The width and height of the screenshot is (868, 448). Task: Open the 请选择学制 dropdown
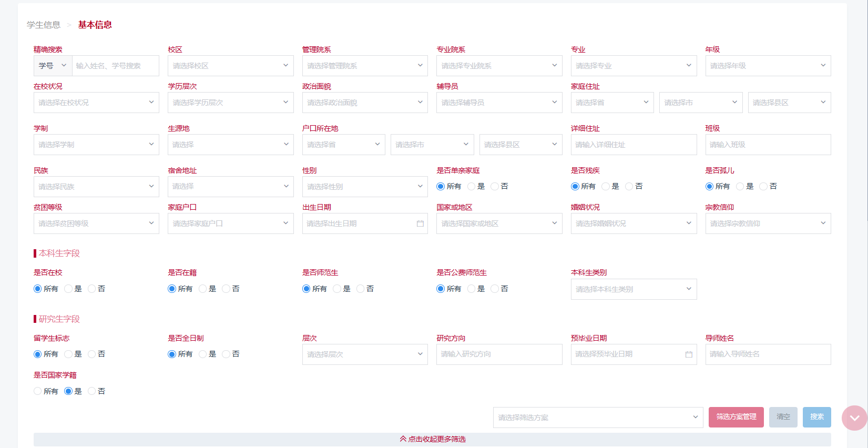point(96,145)
